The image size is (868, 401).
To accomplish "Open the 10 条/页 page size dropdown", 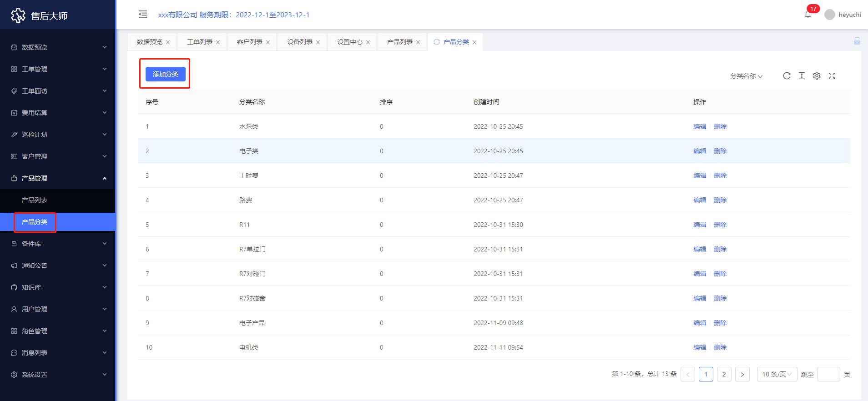I will [777, 374].
